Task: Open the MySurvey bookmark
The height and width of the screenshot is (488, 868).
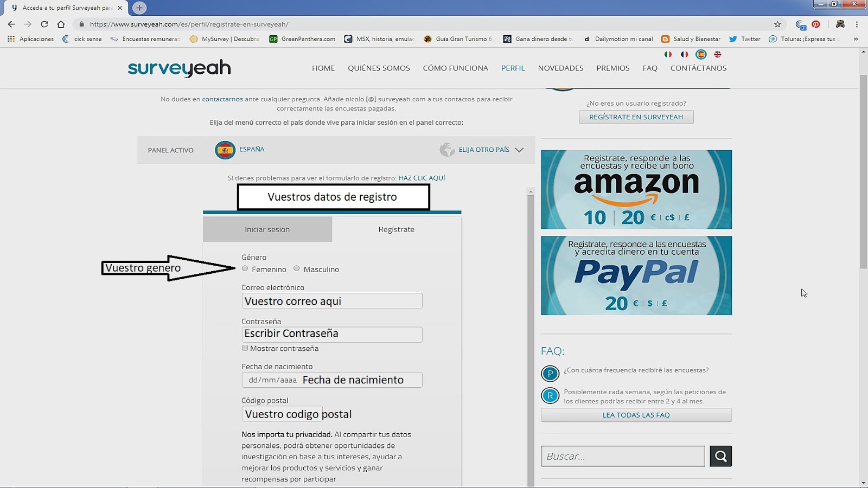Action: tap(224, 39)
